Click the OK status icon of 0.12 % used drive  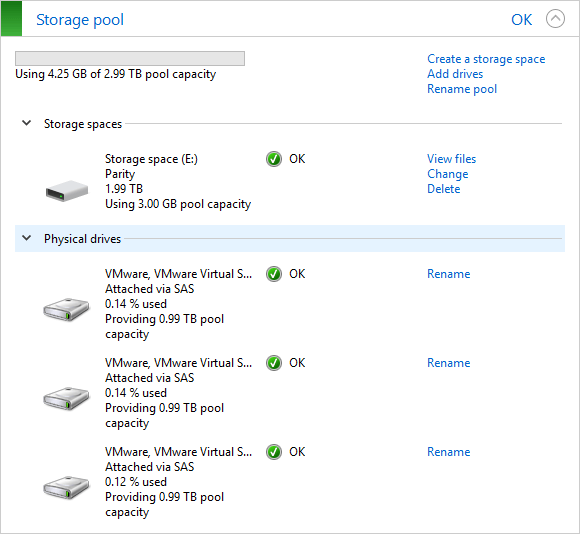point(274,452)
